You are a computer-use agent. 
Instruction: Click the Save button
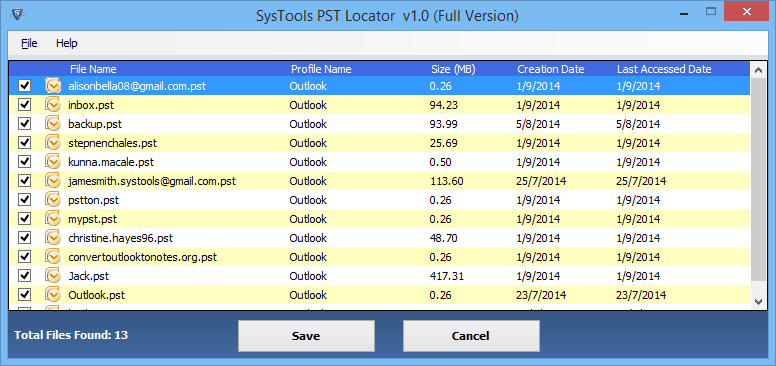tap(306, 336)
